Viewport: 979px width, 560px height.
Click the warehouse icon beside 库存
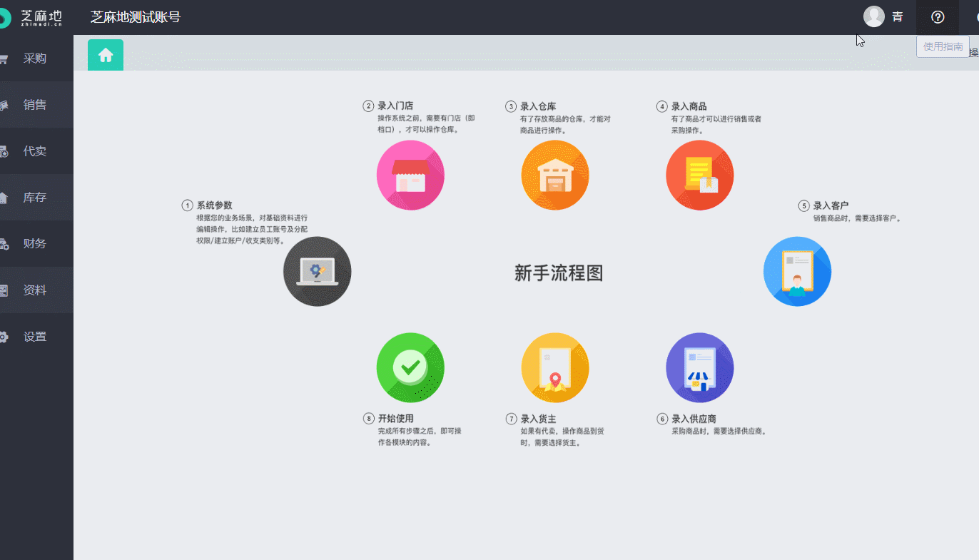4,198
